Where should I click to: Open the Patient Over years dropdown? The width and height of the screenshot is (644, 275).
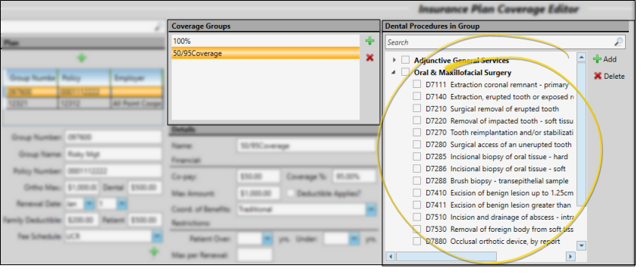tap(267, 239)
